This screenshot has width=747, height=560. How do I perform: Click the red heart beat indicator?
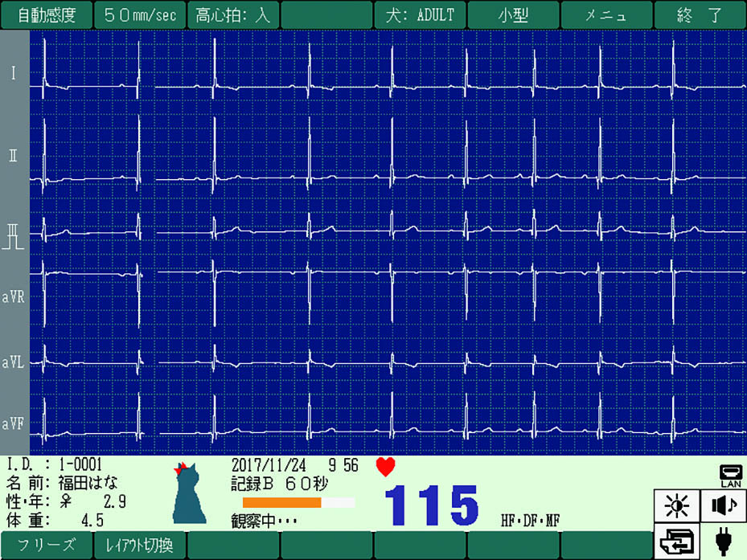coord(385,467)
